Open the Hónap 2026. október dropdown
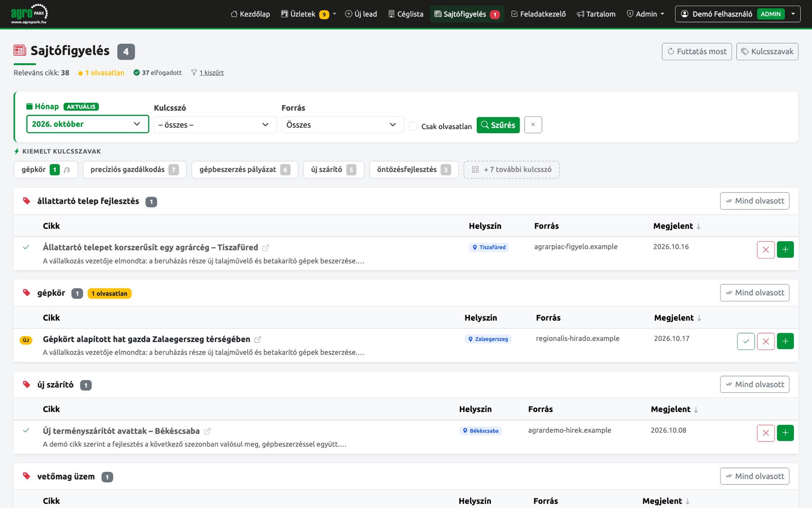The height and width of the screenshot is (508, 812). tap(88, 124)
